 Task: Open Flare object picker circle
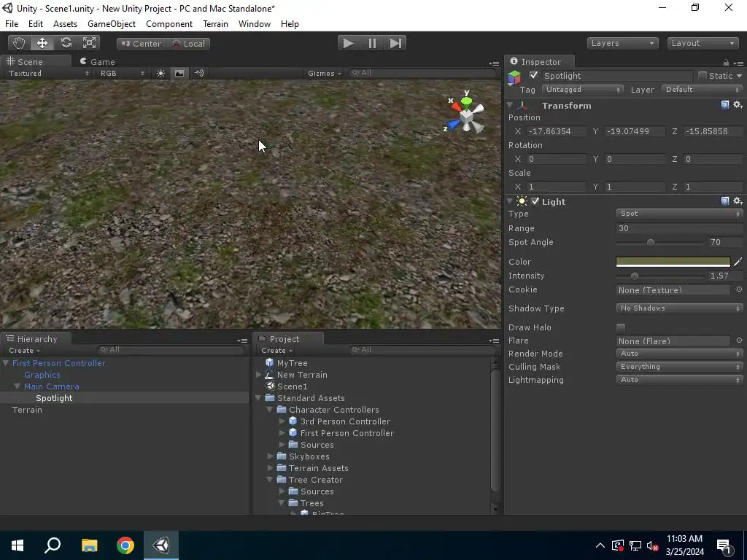pyautogui.click(x=739, y=340)
